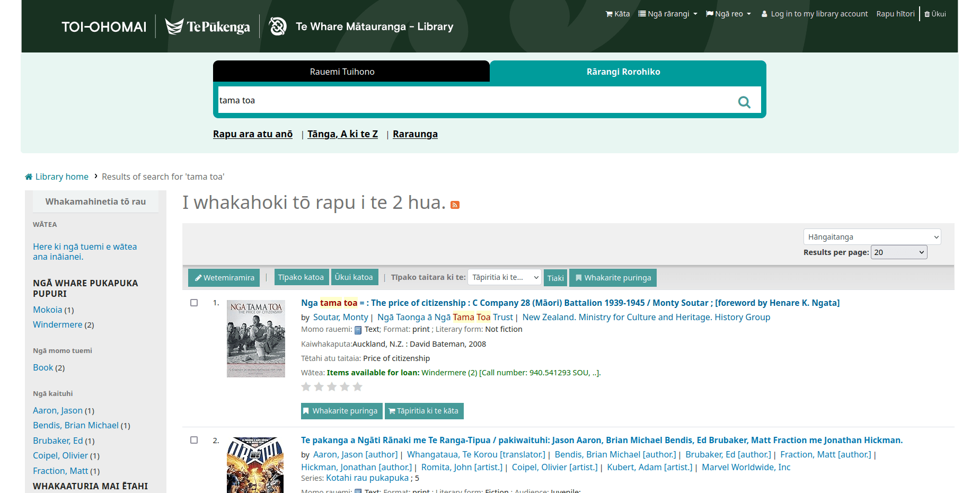Open Kubert, Adam artist link
This screenshot has width=980, height=493.
(x=650, y=467)
